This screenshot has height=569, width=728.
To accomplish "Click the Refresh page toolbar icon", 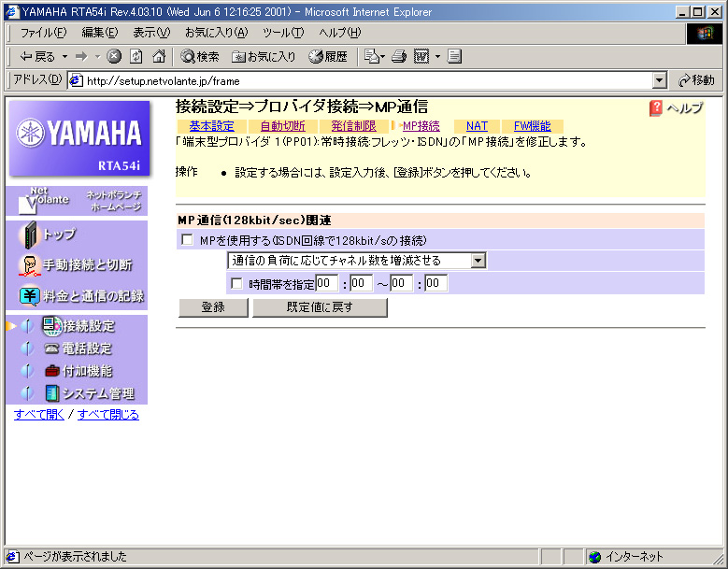I will 136,56.
